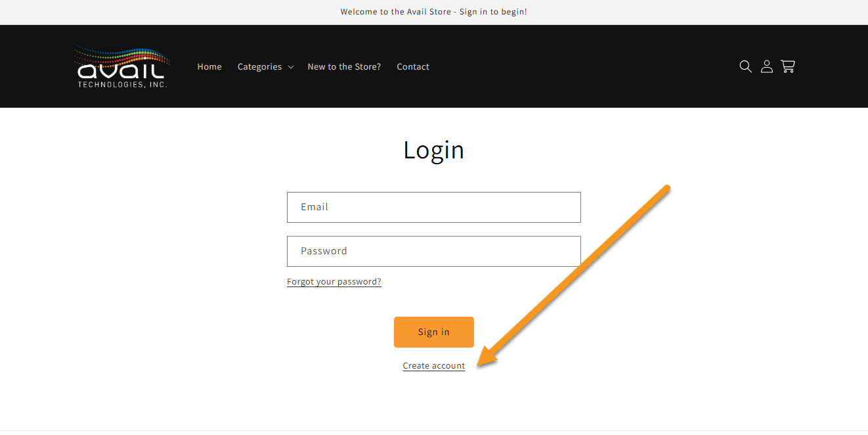This screenshot has width=868, height=435.
Task: Click the Login page heading
Action: [x=433, y=150]
